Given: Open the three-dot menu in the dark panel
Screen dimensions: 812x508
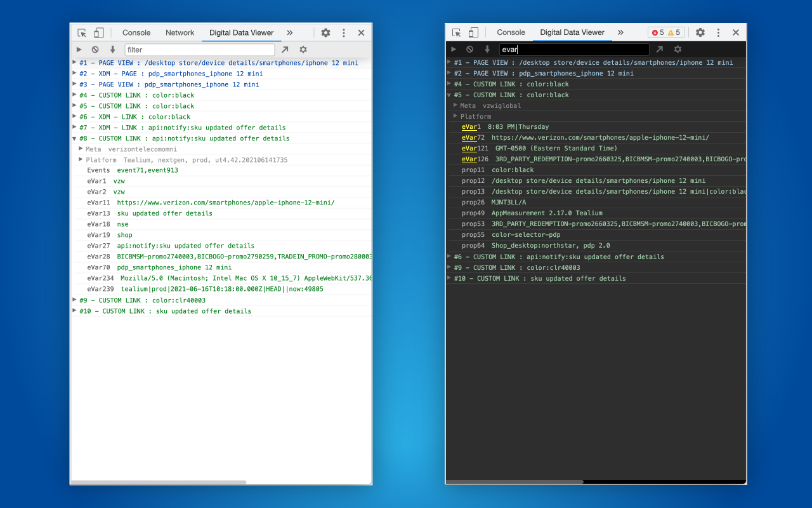Looking at the screenshot, I should [718, 32].
